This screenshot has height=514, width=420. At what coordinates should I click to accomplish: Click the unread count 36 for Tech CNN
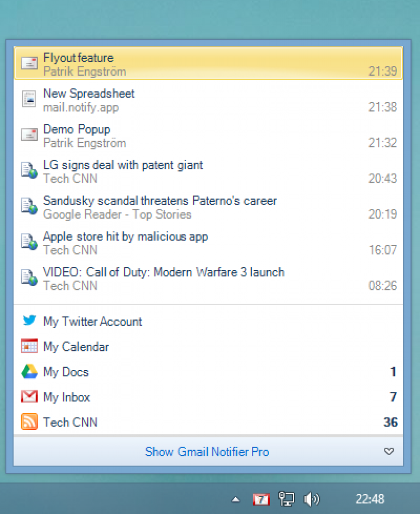390,422
